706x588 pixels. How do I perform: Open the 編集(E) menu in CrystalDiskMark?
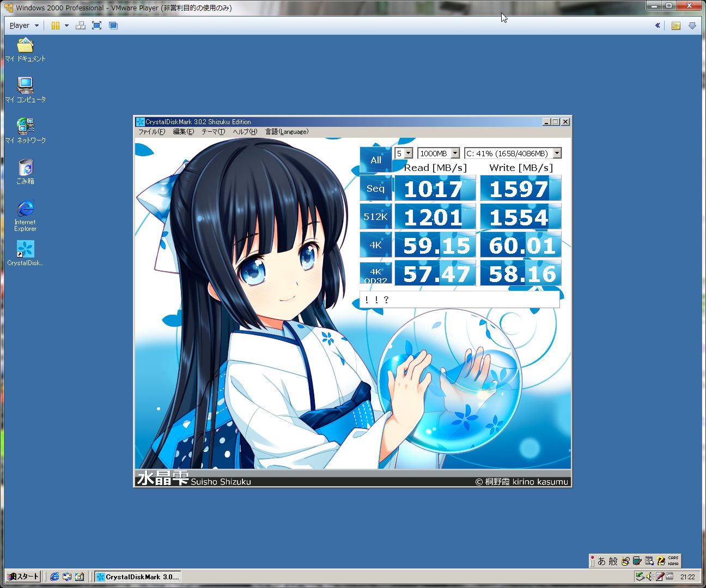coord(183,132)
